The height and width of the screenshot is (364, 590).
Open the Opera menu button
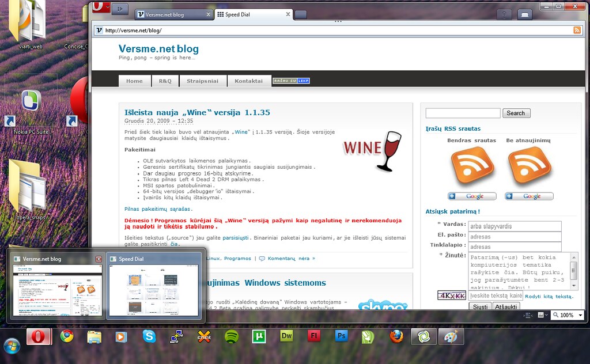click(101, 7)
